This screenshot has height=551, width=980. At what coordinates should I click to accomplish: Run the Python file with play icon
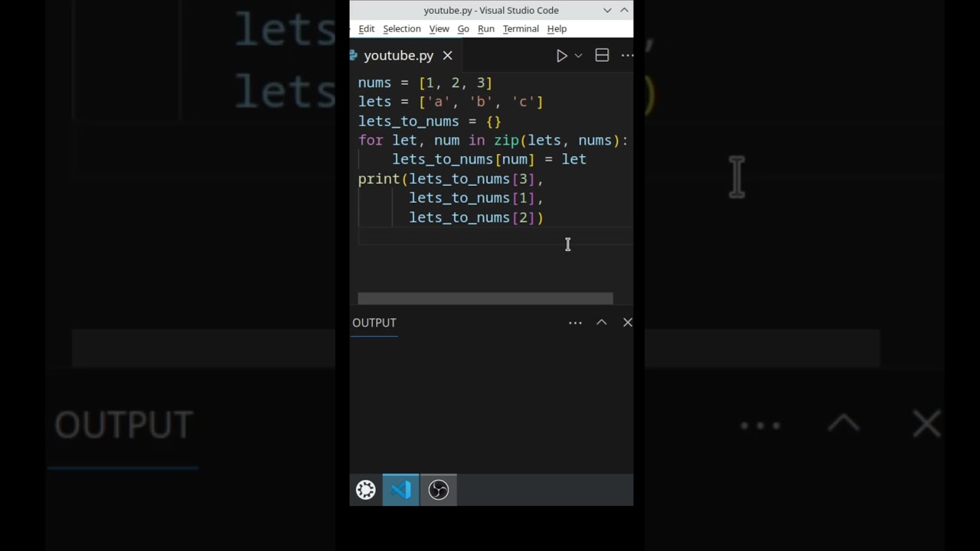click(x=561, y=55)
